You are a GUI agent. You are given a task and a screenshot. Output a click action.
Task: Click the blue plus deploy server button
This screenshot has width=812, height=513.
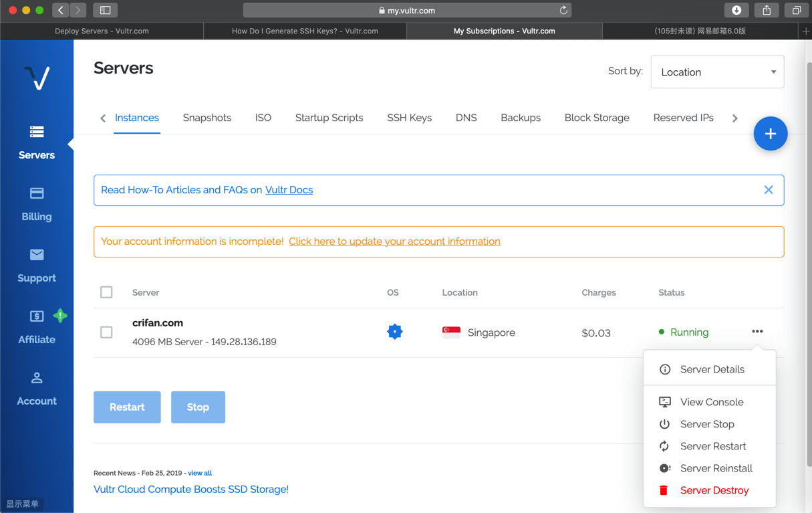click(x=771, y=134)
